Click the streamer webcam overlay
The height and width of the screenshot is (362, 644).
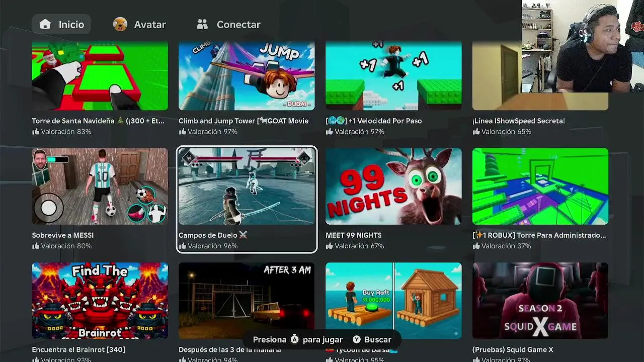pos(583,46)
